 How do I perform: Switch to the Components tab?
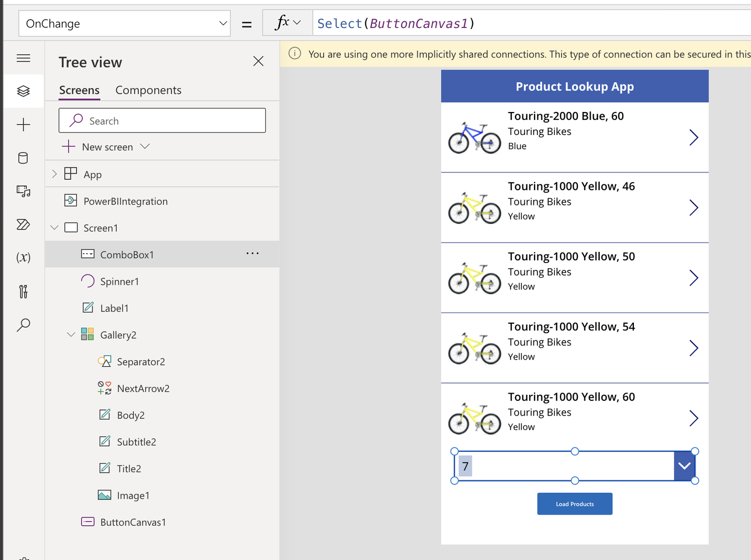pyautogui.click(x=149, y=90)
